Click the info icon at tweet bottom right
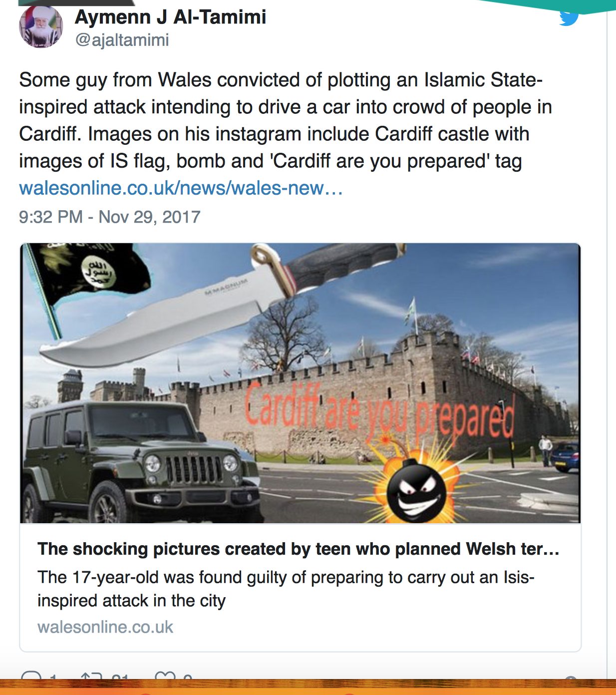 571,678
